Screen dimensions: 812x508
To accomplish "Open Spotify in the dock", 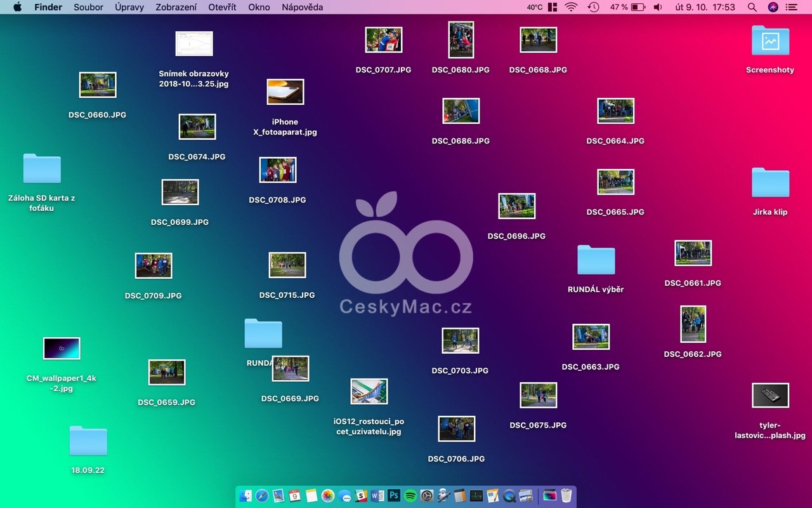I will [410, 496].
